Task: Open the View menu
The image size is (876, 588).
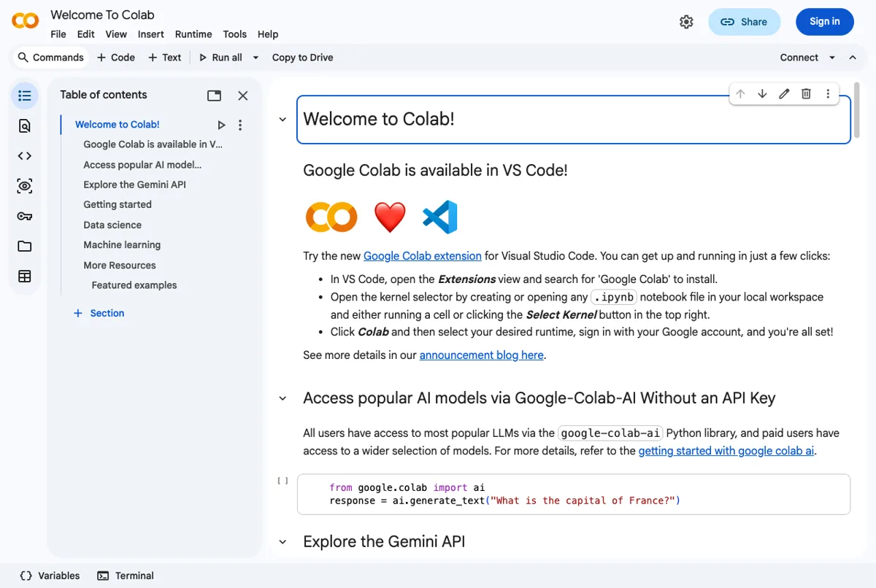Action: click(116, 34)
